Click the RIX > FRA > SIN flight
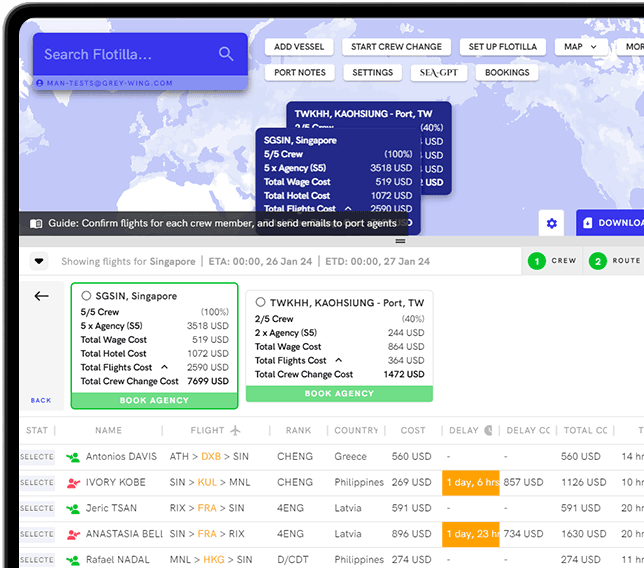Image resolution: width=644 pixels, height=568 pixels. pyautogui.click(x=207, y=508)
